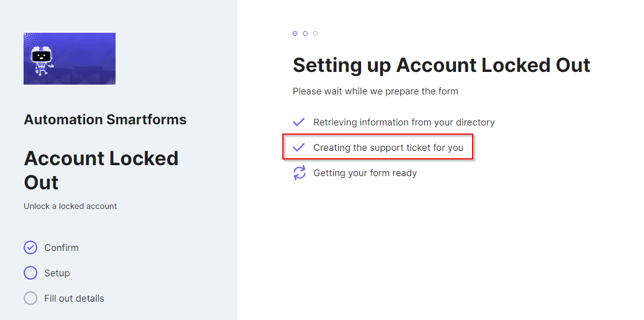Click checkmark beside Creating the support ticket
The width and height of the screenshot is (644, 320).
pyautogui.click(x=298, y=147)
